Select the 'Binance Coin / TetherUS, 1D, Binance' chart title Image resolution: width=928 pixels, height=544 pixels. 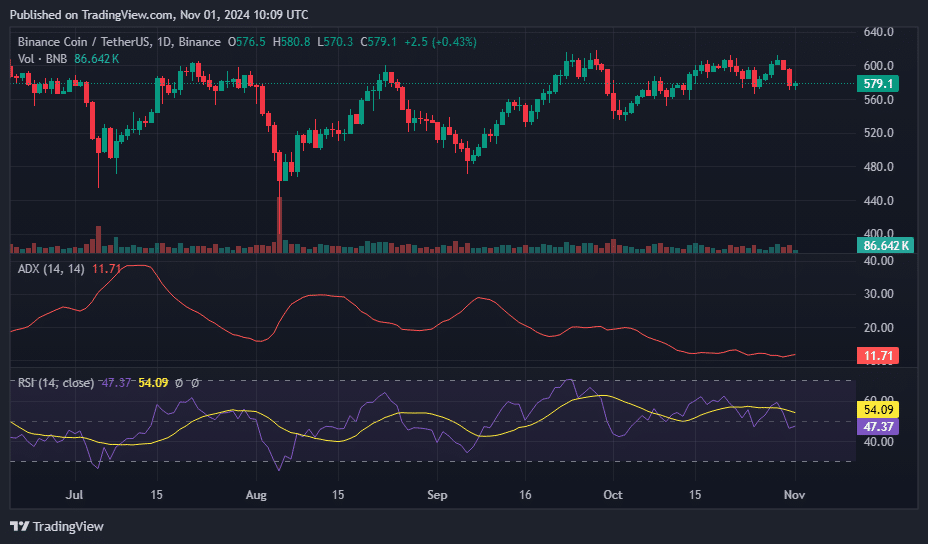[x=119, y=42]
